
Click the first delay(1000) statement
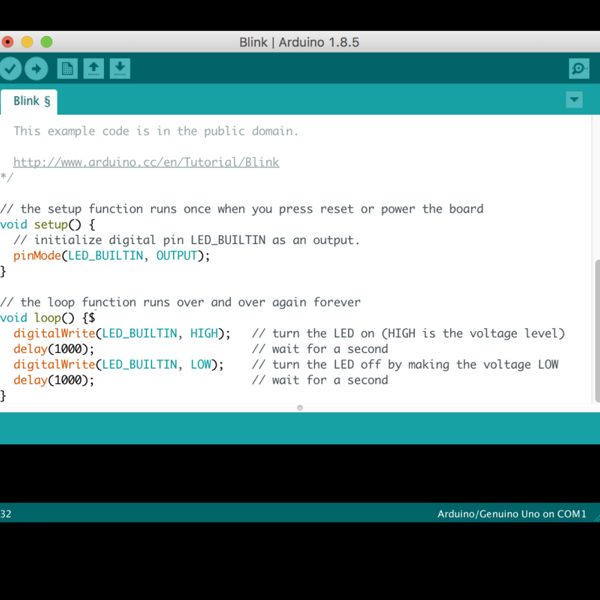[54, 349]
